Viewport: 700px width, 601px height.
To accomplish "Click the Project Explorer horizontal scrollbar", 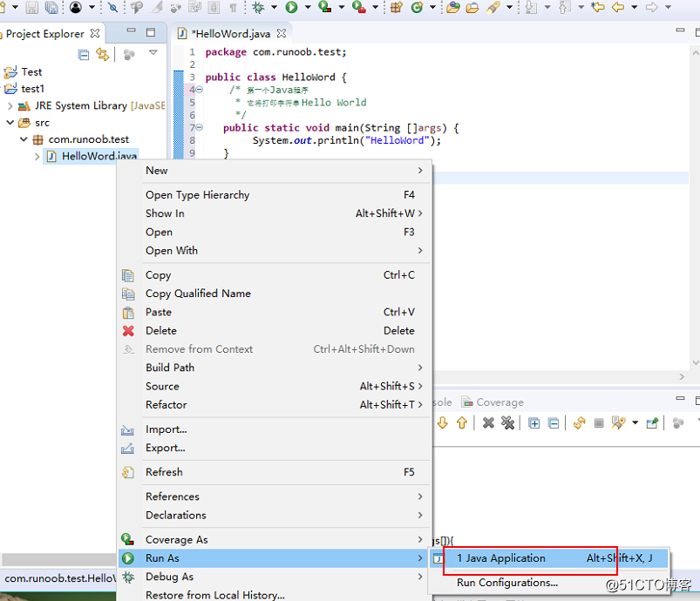I will 58,559.
